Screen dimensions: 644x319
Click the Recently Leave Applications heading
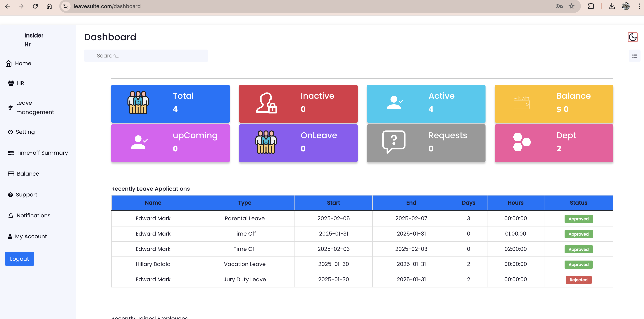click(x=151, y=189)
